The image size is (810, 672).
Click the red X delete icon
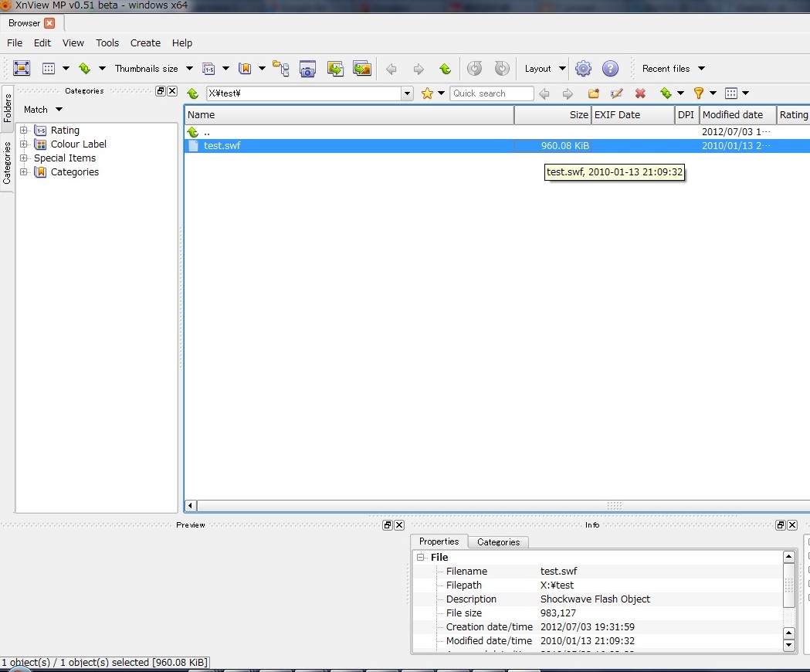coord(641,93)
